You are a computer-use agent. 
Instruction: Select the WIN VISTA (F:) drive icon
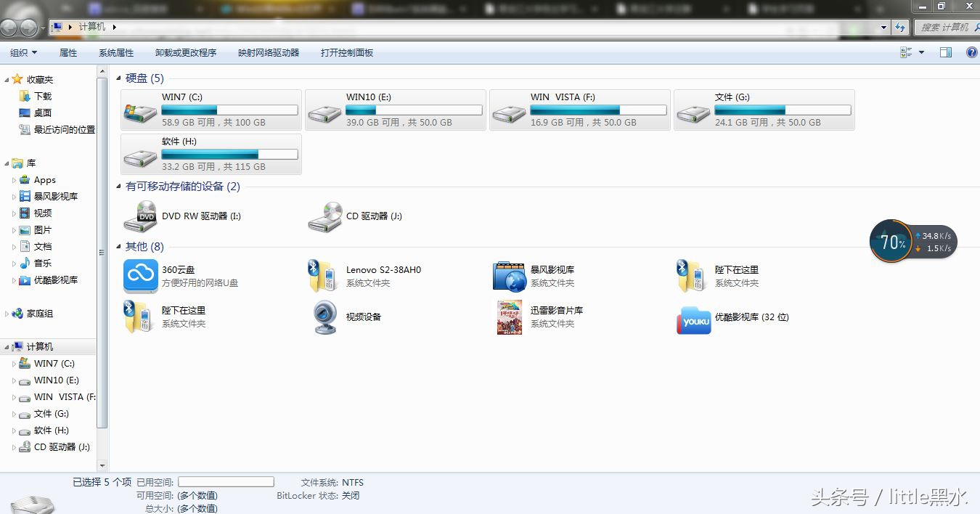tap(509, 112)
